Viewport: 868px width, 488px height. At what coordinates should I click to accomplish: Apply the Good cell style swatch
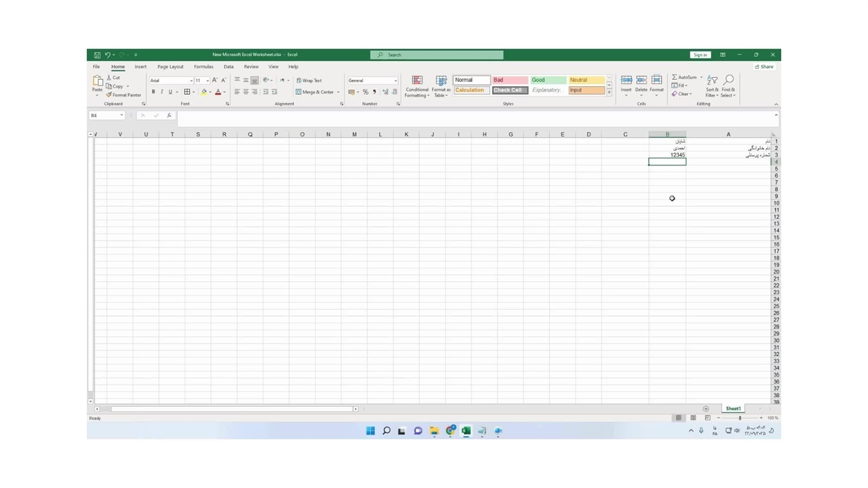click(548, 80)
